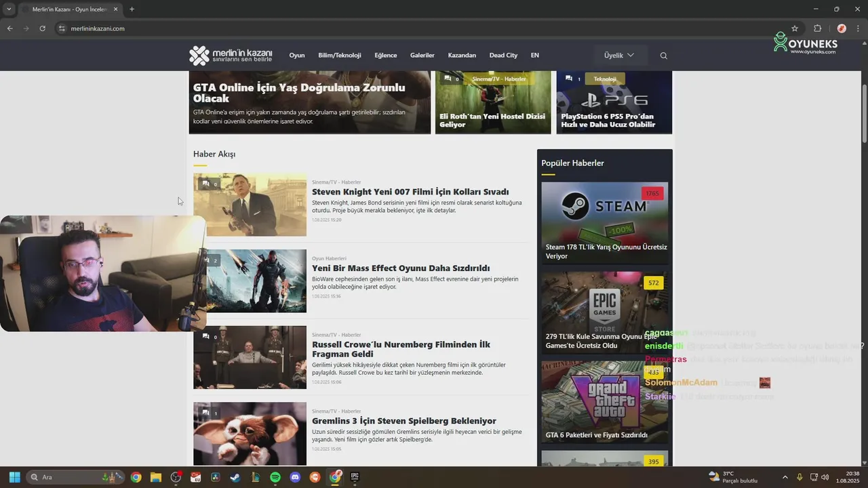The width and height of the screenshot is (868, 488).
Task: Click the site search magnifier icon
Action: click(663, 56)
